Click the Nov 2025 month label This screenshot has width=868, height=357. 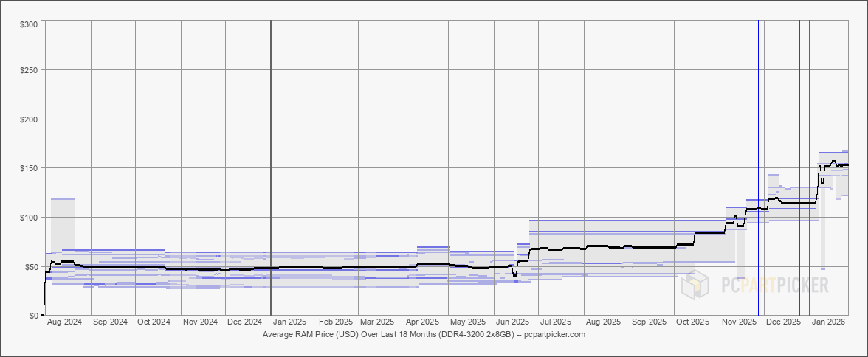click(739, 322)
